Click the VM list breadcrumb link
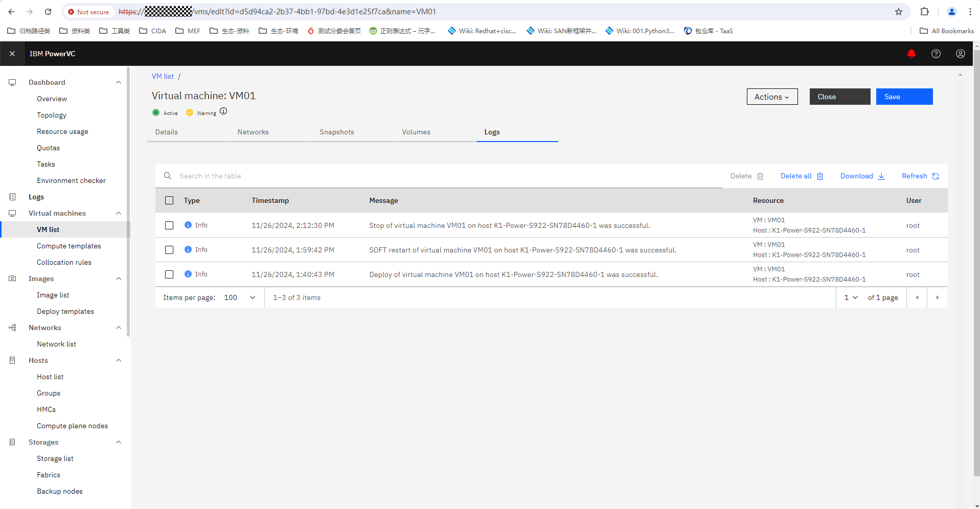Image resolution: width=980 pixels, height=509 pixels. click(163, 76)
